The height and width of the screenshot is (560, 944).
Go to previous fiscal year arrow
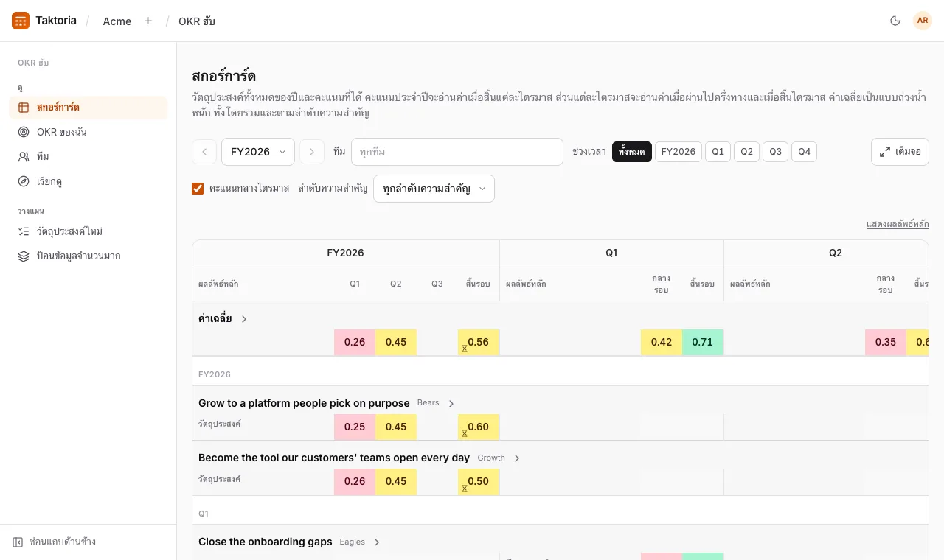pyautogui.click(x=204, y=152)
